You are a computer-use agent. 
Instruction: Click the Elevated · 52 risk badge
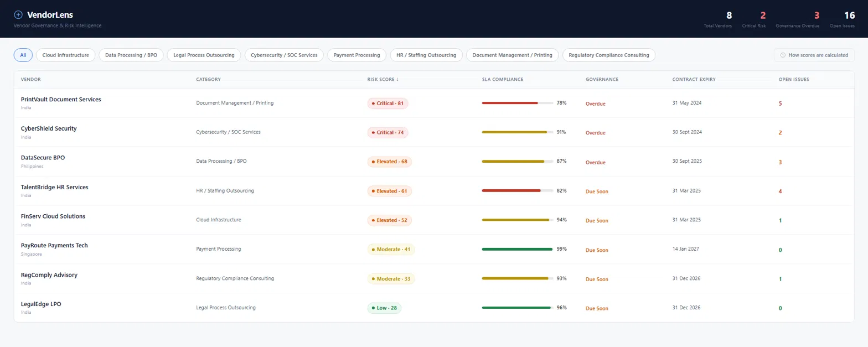tap(390, 220)
